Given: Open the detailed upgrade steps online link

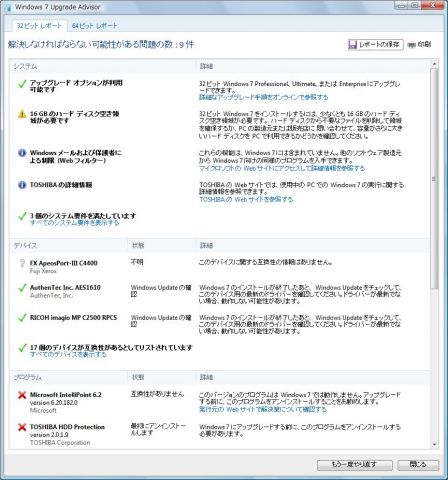Looking at the screenshot, I should [x=263, y=97].
